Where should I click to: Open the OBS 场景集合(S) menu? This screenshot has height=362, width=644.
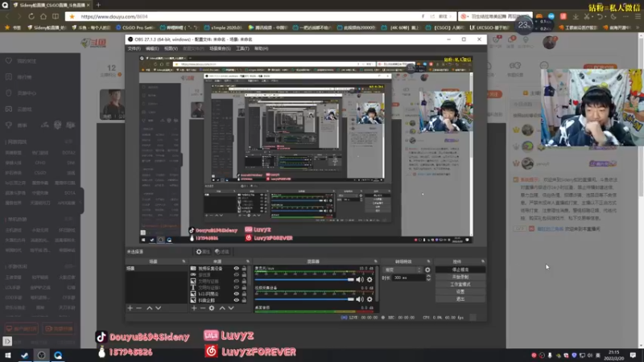point(220,48)
